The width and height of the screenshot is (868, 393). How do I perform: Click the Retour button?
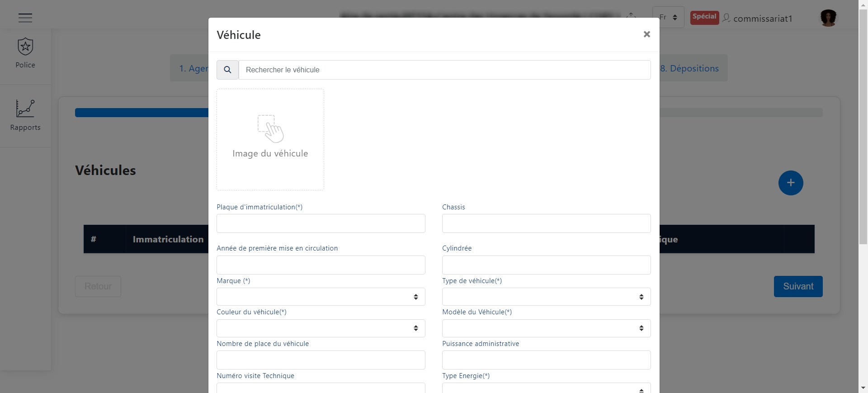point(98,286)
